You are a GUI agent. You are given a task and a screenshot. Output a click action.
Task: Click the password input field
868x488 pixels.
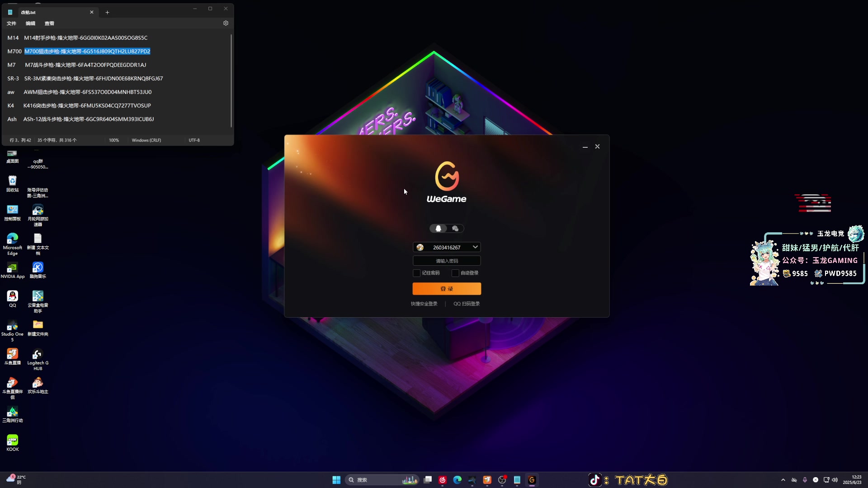[447, 261]
